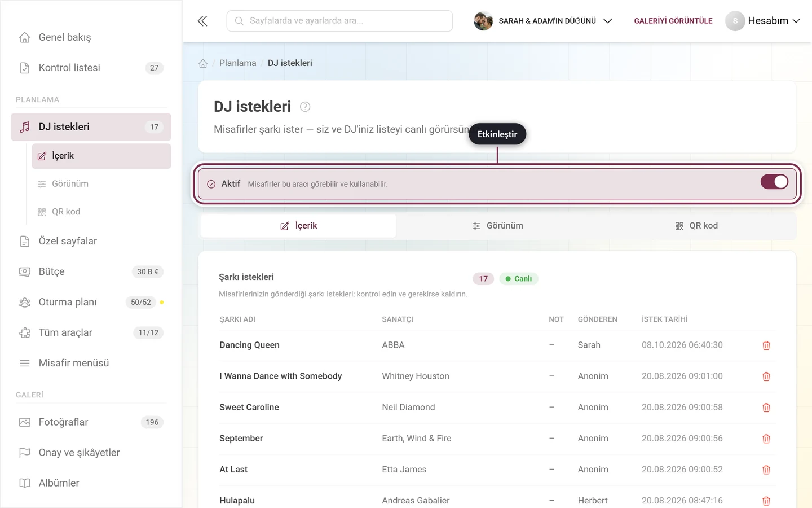Image resolution: width=812 pixels, height=508 pixels.
Task: Open QR kod sidebar sub-item
Action: tap(101, 212)
